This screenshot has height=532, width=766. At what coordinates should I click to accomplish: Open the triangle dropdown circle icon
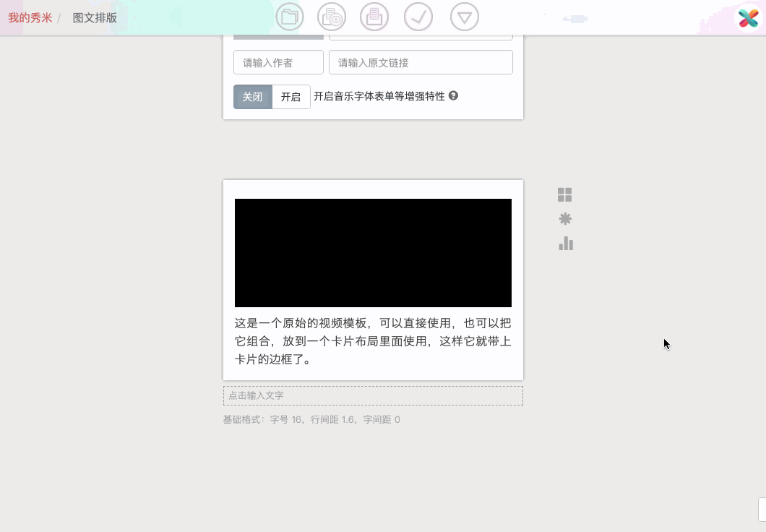pyautogui.click(x=464, y=17)
